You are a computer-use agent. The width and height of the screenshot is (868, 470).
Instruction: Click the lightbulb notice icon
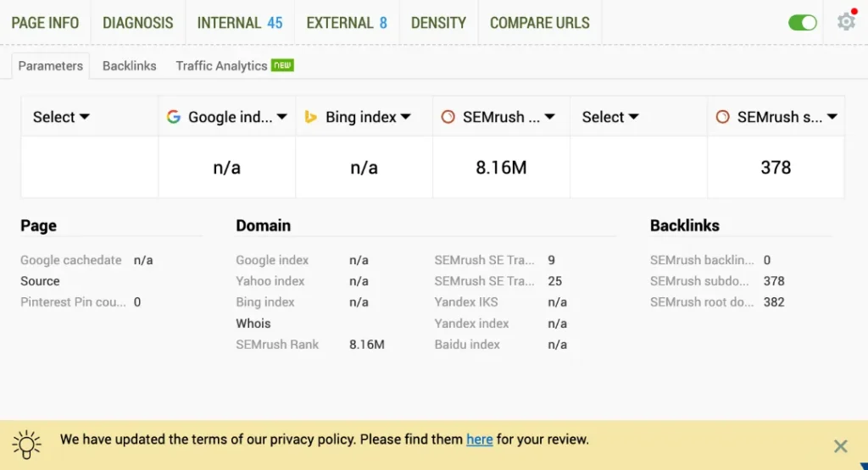[26, 445]
